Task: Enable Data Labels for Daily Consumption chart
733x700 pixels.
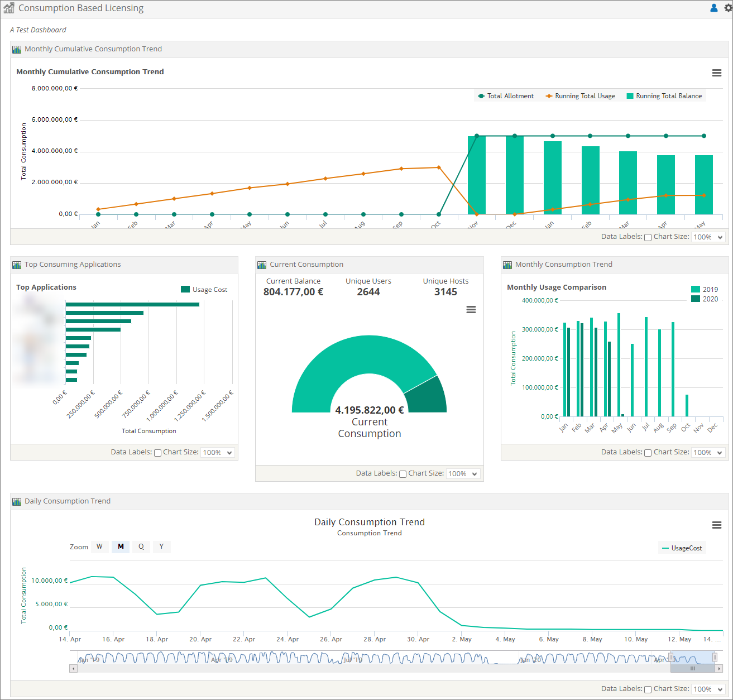Action: pyautogui.click(x=648, y=689)
